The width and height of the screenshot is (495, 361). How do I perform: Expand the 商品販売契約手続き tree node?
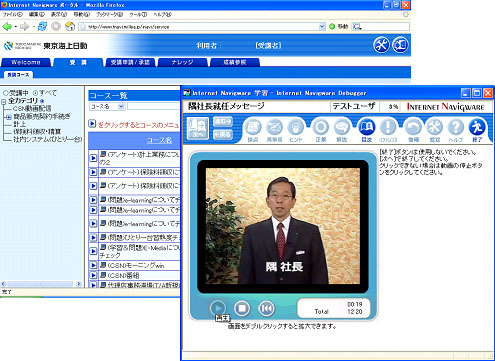9,117
